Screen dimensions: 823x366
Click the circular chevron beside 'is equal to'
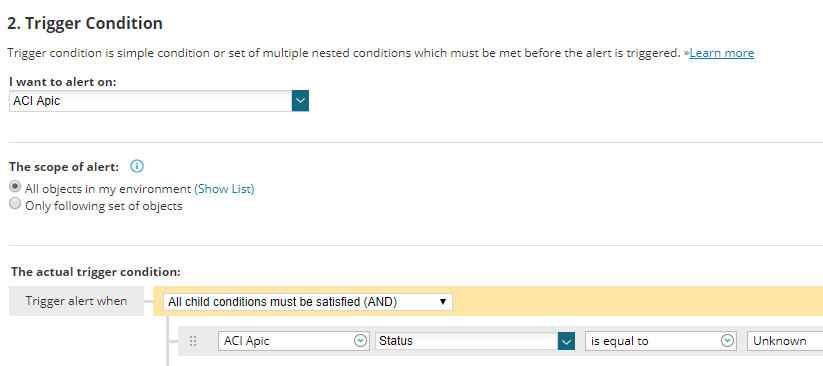click(x=727, y=341)
